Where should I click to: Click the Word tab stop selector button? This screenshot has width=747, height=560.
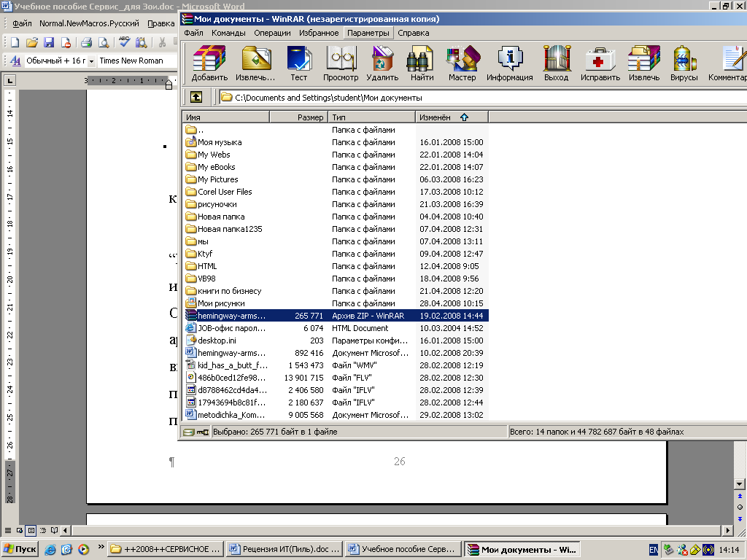point(10,80)
